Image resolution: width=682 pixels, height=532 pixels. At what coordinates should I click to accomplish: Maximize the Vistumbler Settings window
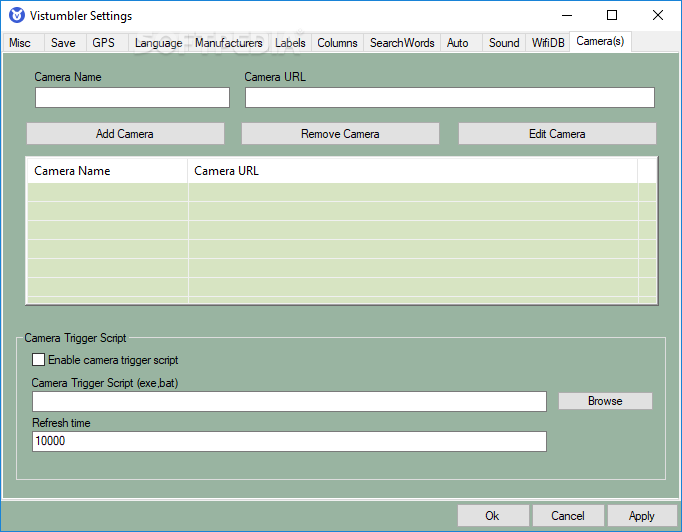(612, 15)
